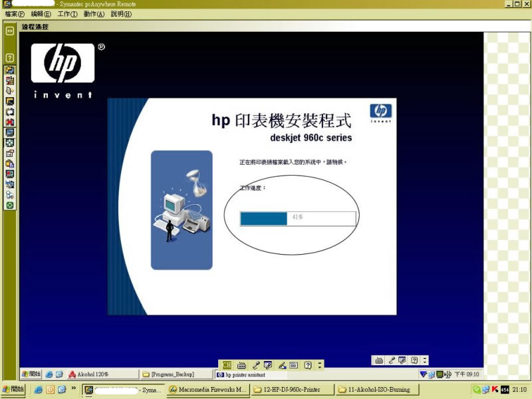Click the microphone icon on the CH language bar
This screenshot has height=399, width=532.
pyautogui.click(x=256, y=365)
